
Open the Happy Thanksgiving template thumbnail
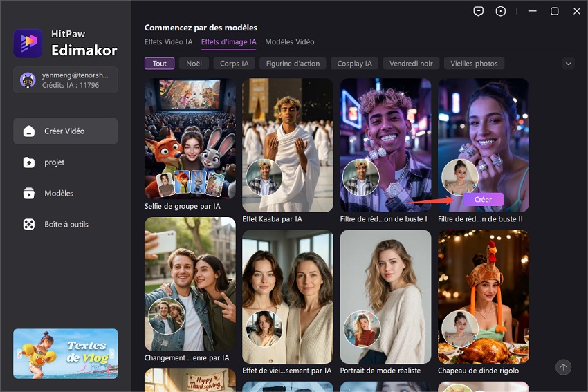pyautogui.click(x=190, y=380)
